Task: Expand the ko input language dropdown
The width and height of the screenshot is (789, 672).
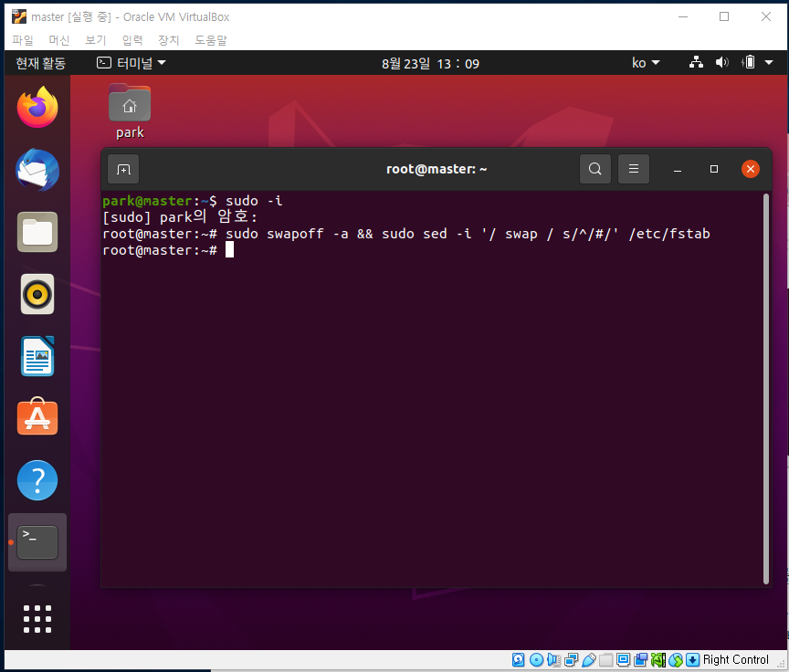Action: [x=646, y=63]
